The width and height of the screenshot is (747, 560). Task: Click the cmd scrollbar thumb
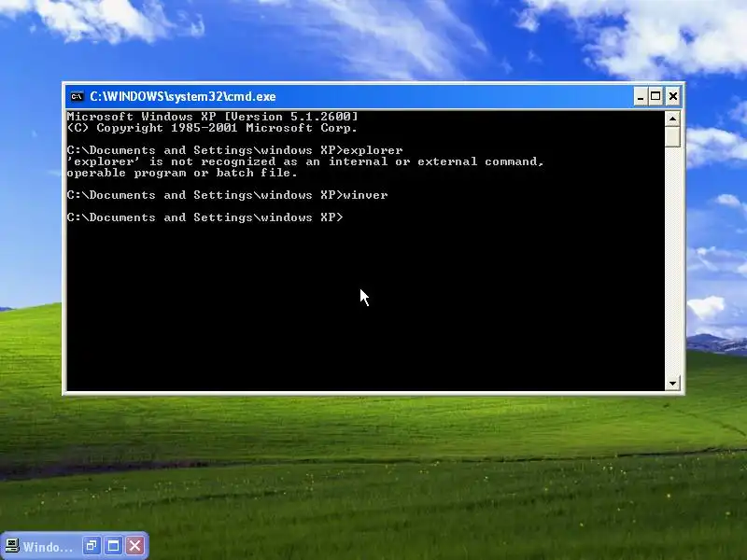[672, 136]
